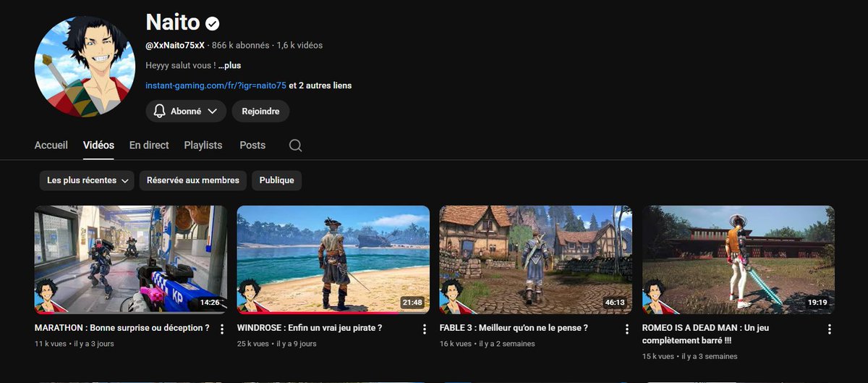Click '11 k vues • il y a 3 jours'
The width and height of the screenshot is (868, 383).
(x=74, y=344)
